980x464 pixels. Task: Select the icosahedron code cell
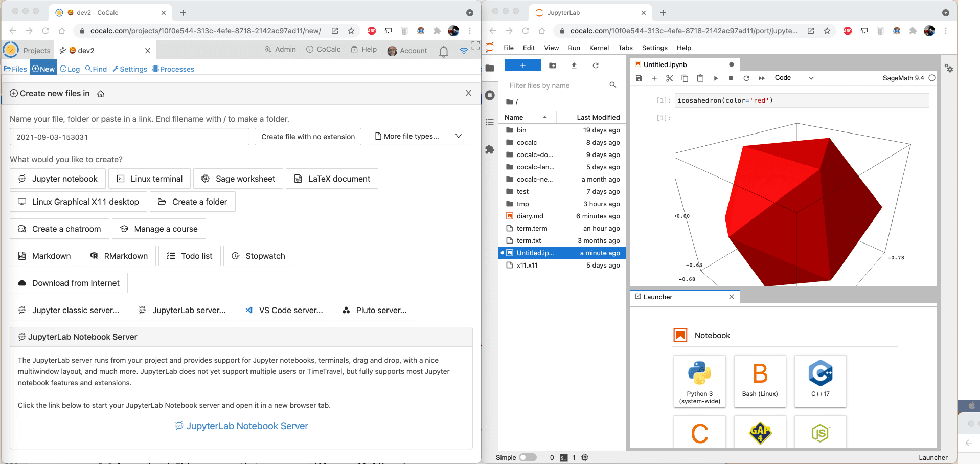(802, 100)
